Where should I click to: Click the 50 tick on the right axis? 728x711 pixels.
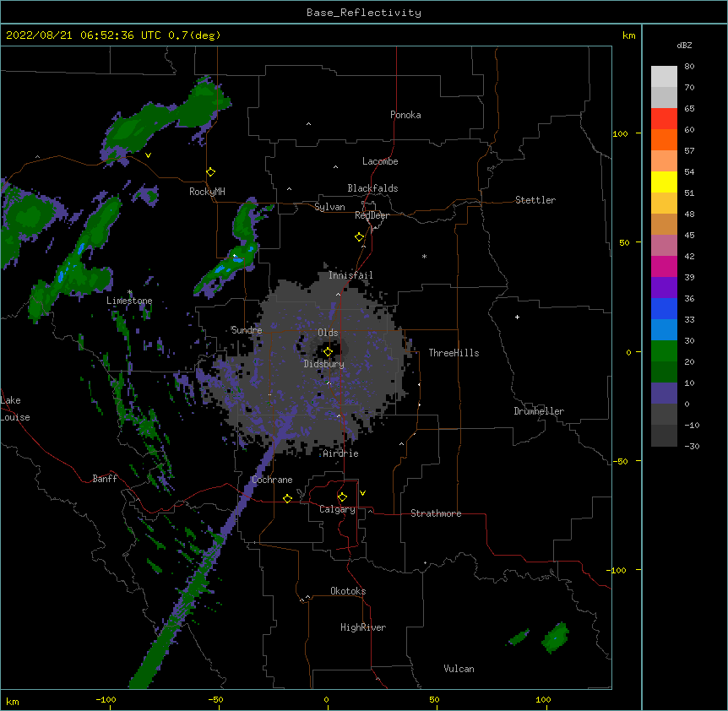[624, 242]
